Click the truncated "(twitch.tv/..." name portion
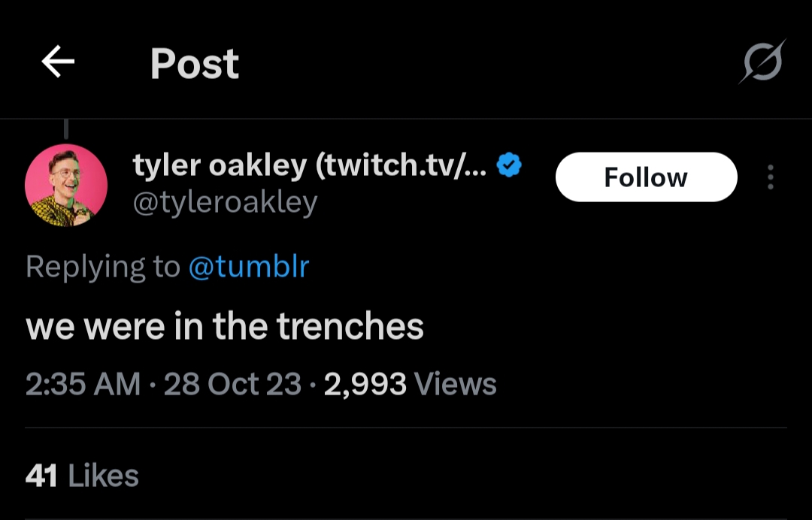812x520 pixels. (x=401, y=166)
